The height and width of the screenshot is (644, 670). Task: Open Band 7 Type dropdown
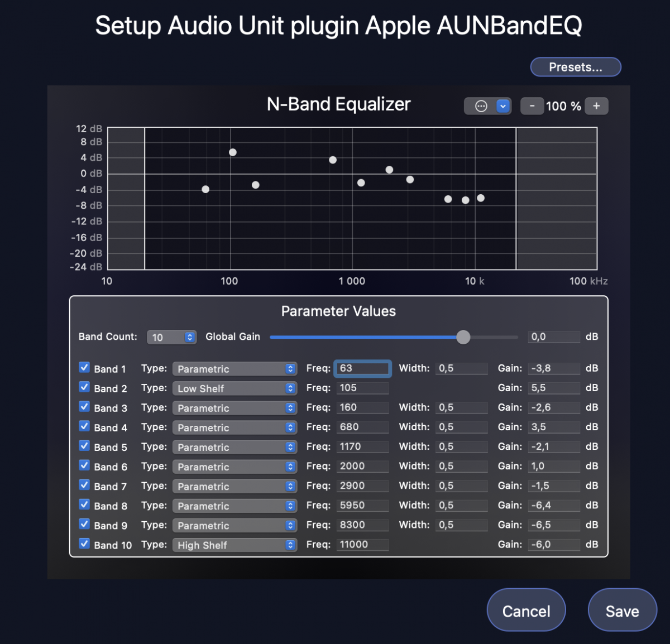click(234, 486)
